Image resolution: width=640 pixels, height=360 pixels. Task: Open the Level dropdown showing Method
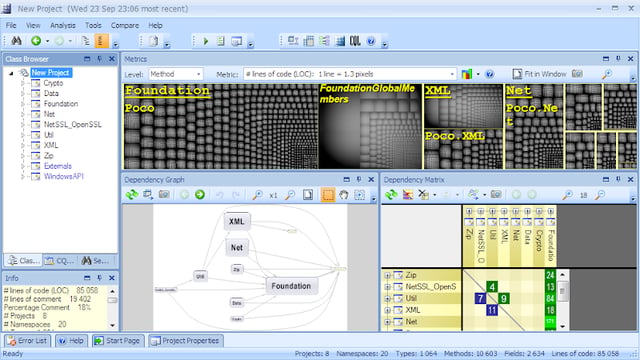pyautogui.click(x=176, y=74)
